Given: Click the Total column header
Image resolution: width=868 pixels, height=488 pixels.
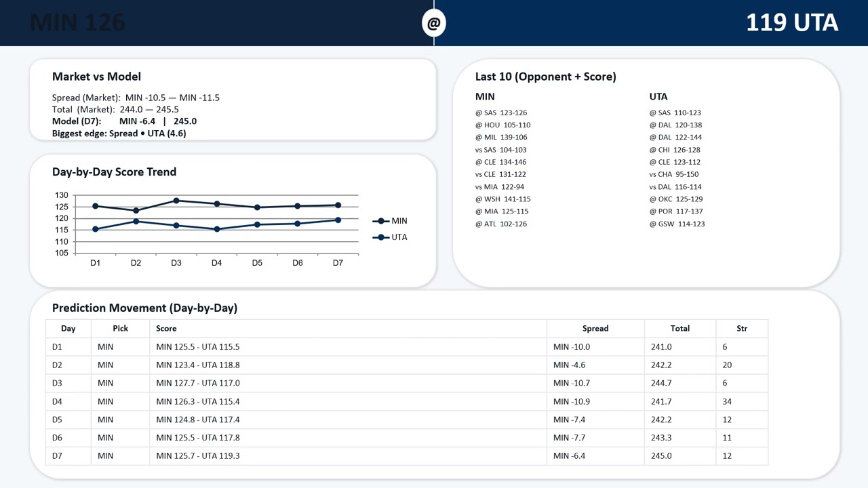Looking at the screenshot, I should click(680, 328).
